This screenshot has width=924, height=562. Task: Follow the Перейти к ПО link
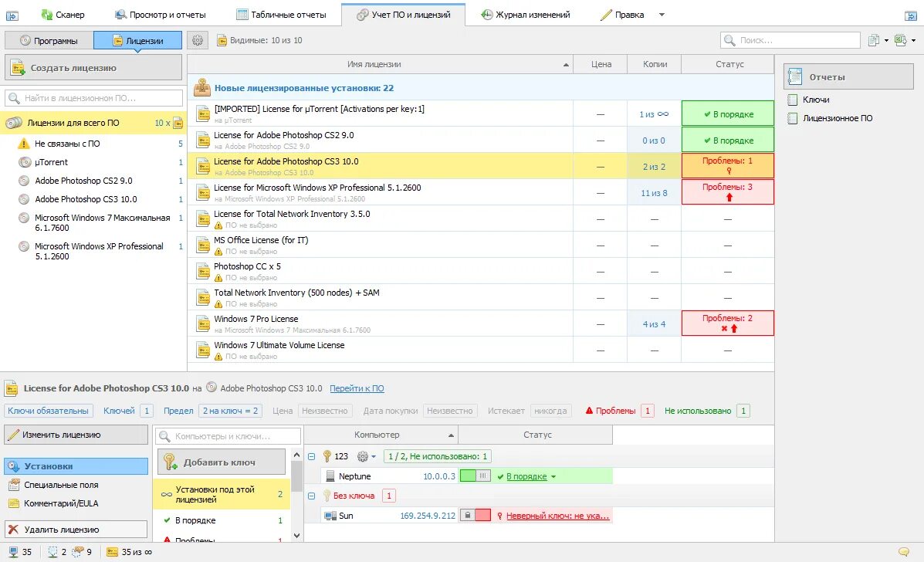tap(357, 388)
